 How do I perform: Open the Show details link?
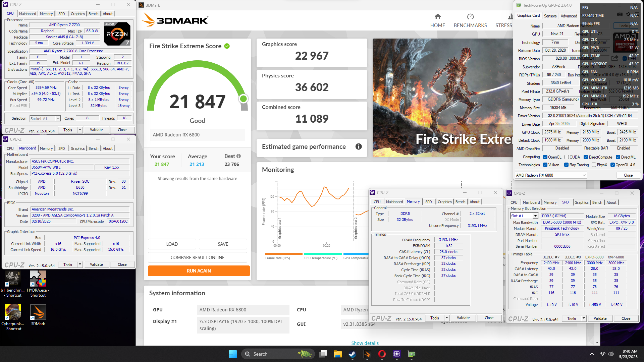pos(365,343)
